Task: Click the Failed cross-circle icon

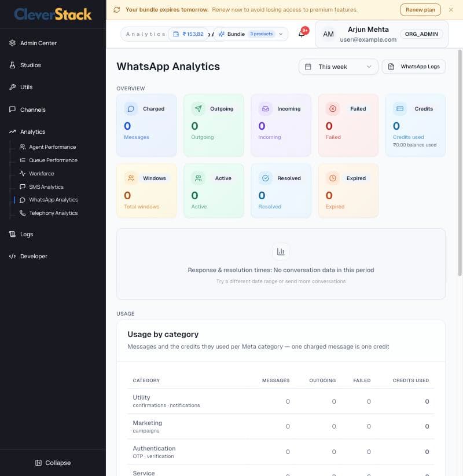Action: (x=333, y=109)
